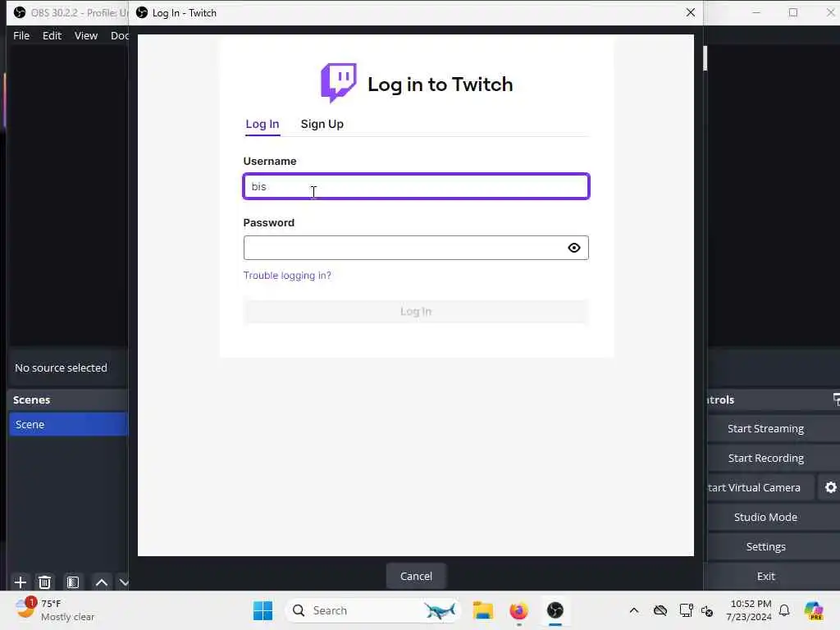
Task: Remove selected scene with trash icon
Action: pos(45,582)
